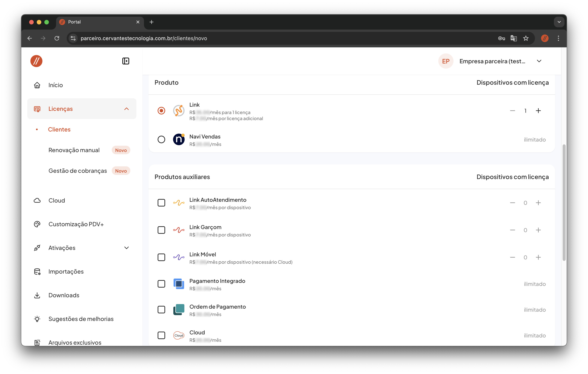Screen dimensions: 588x374
Task: Tick the Cloud auxiliary product checkbox
Action: 161,335
